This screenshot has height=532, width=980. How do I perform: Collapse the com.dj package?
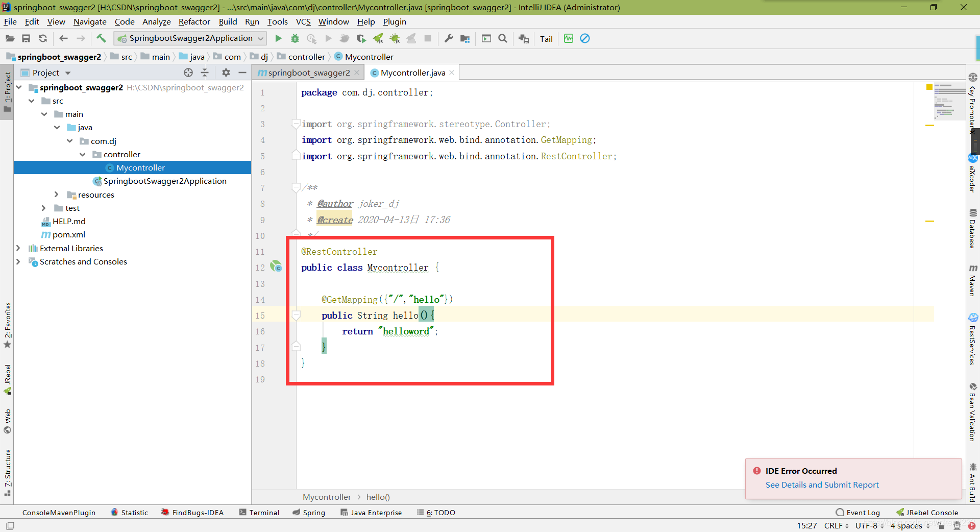69,140
